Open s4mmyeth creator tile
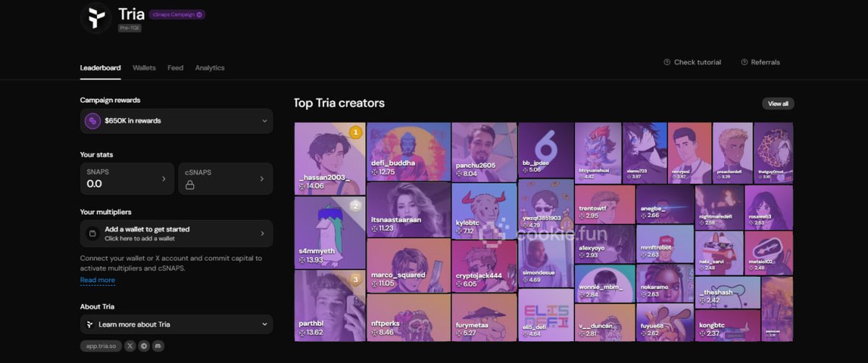 coord(330,232)
